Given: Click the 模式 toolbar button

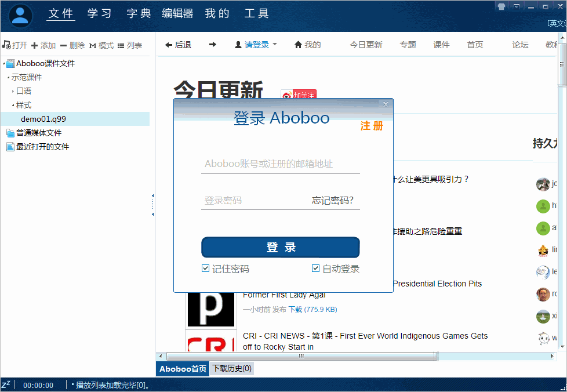Looking at the screenshot, I should click(x=101, y=46).
